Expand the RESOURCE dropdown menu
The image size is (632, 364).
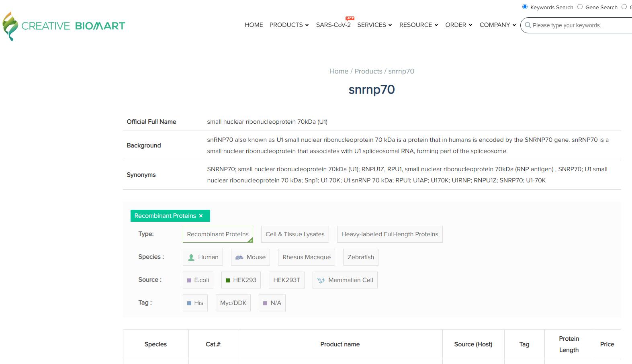pyautogui.click(x=419, y=25)
